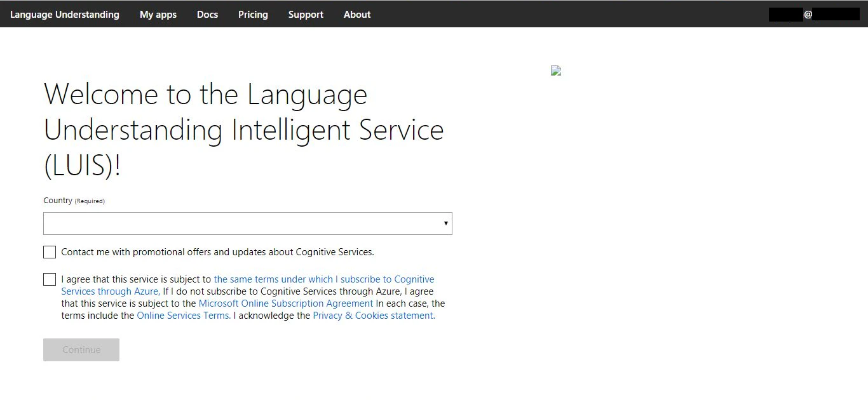Follow the Online Services Terms link
Screen dimensions: 868x400
click(184, 316)
